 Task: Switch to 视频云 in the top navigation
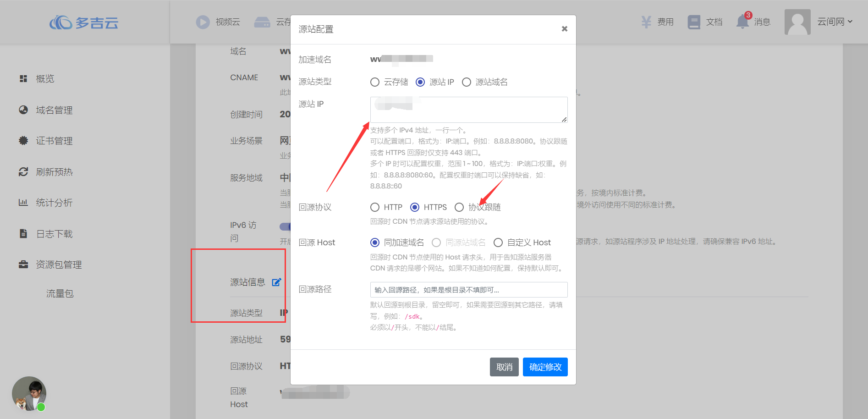pyautogui.click(x=219, y=21)
